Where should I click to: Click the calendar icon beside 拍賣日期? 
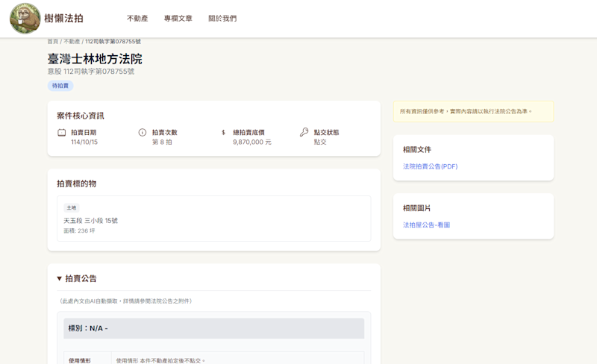[x=62, y=133]
